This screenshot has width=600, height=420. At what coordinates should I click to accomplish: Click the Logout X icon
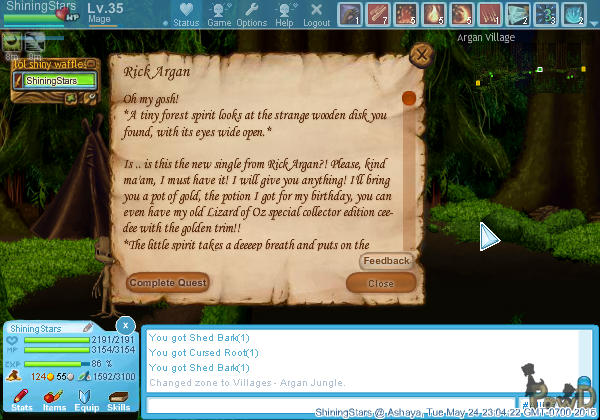316,13
